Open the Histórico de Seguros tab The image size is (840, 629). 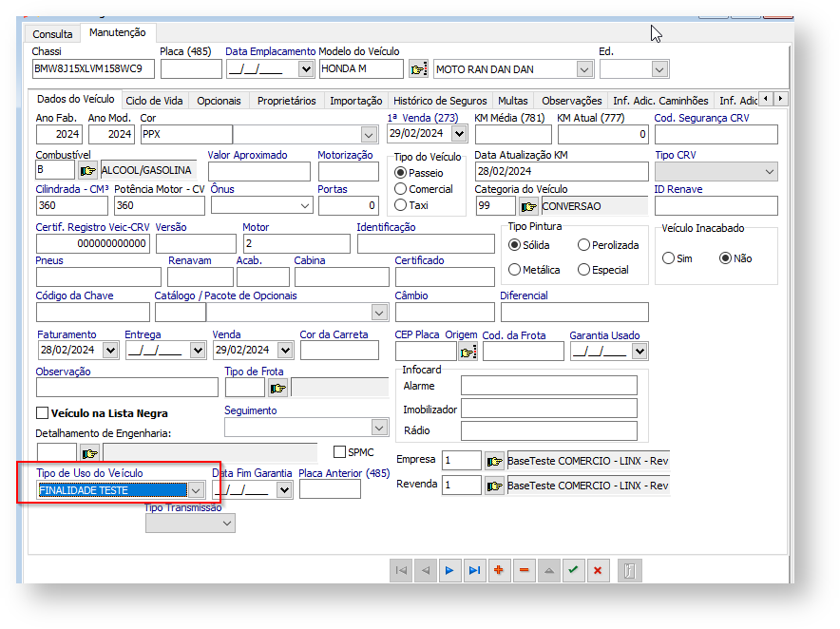click(x=440, y=101)
